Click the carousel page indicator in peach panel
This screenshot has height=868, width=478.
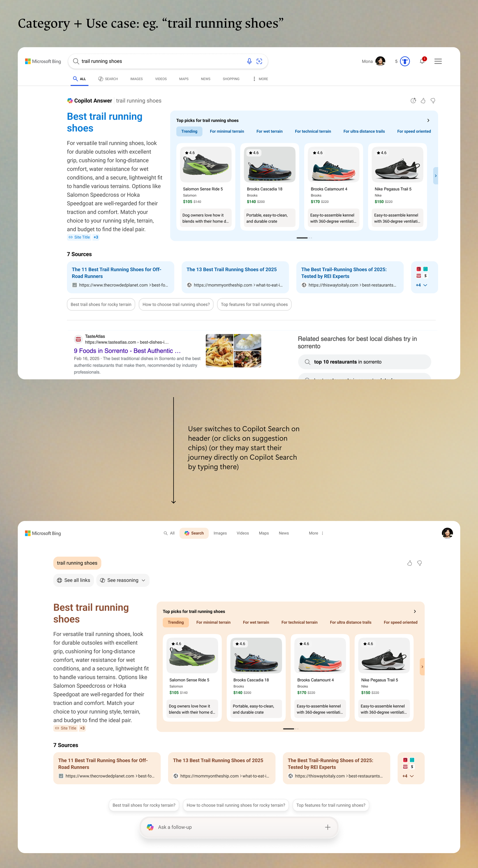(290, 729)
